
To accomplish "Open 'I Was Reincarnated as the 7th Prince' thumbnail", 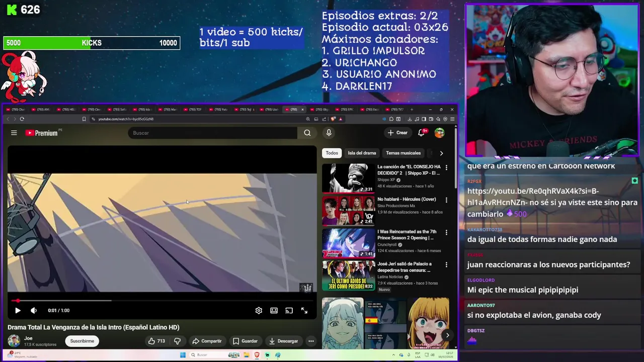I will pyautogui.click(x=348, y=243).
